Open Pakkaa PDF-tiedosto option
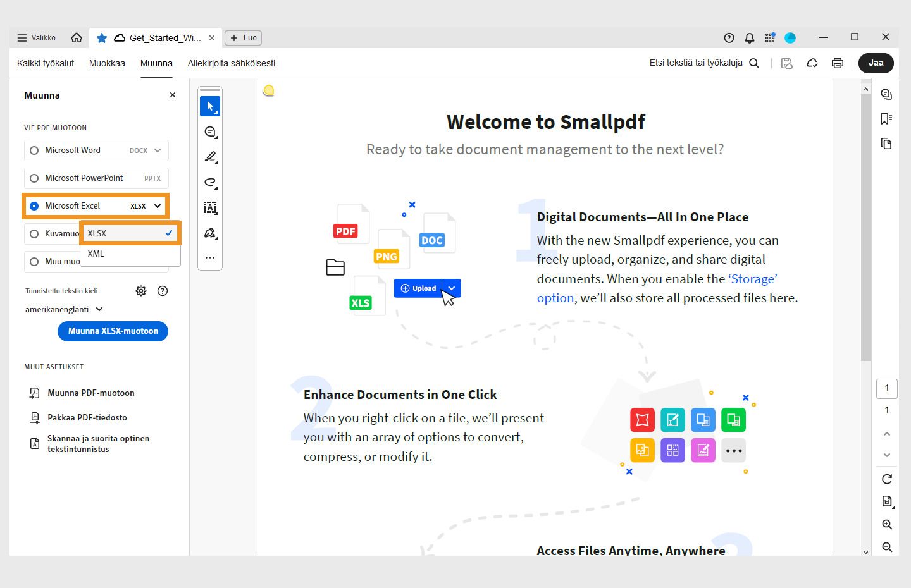911x588 pixels. click(x=78, y=418)
